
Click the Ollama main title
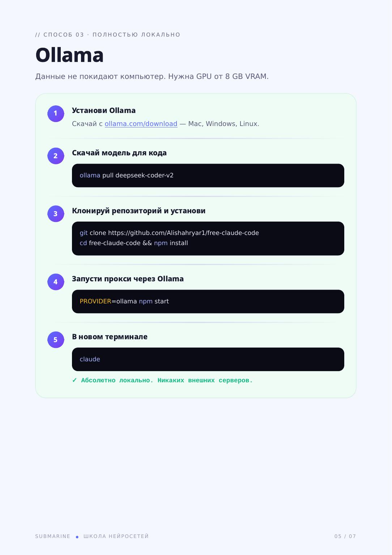pyautogui.click(x=69, y=55)
